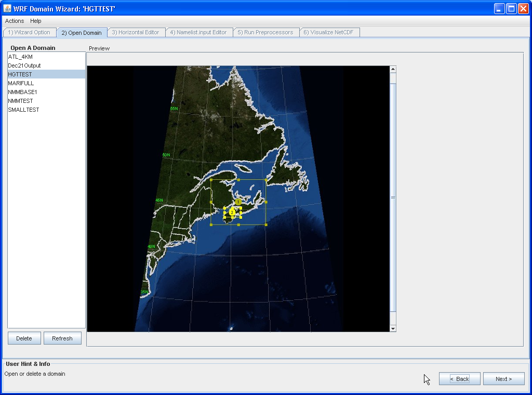Open the Actions menu
Viewport: 532px width, 395px height.
[15, 21]
